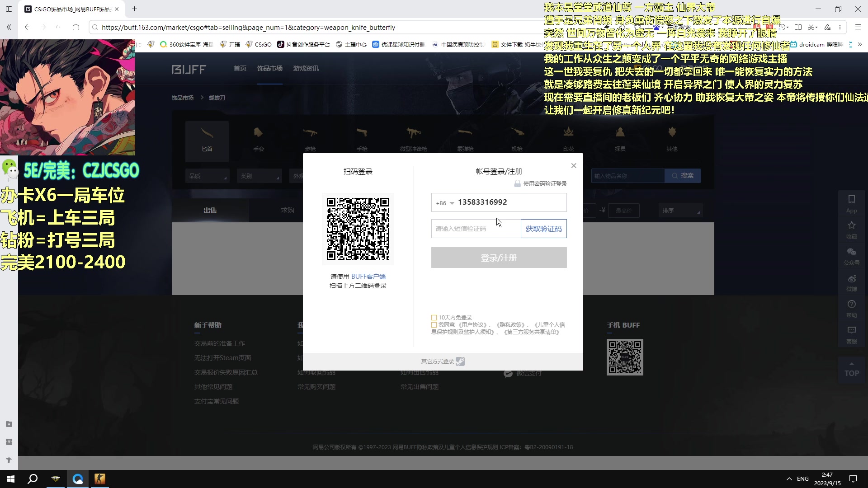Open the BUFF客户端 link
The height and width of the screenshot is (488, 868).
point(369,276)
